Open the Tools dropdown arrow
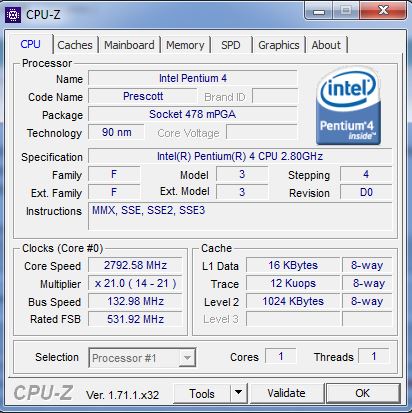 click(x=239, y=393)
